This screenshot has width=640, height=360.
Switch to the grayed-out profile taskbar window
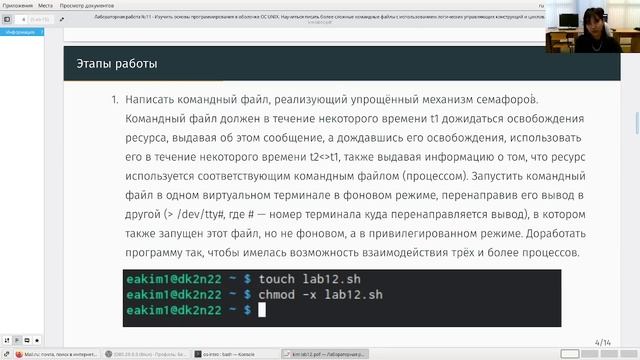(x=146, y=354)
